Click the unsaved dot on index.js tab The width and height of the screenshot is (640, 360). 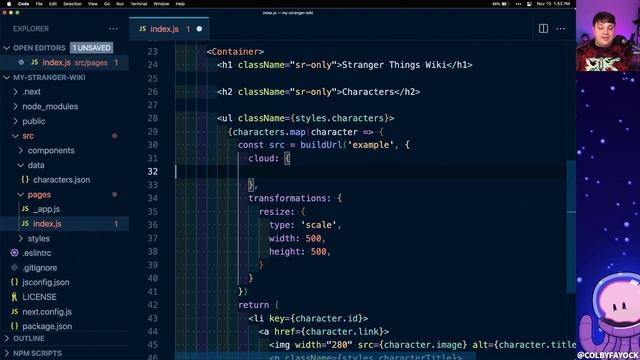pyautogui.click(x=199, y=29)
